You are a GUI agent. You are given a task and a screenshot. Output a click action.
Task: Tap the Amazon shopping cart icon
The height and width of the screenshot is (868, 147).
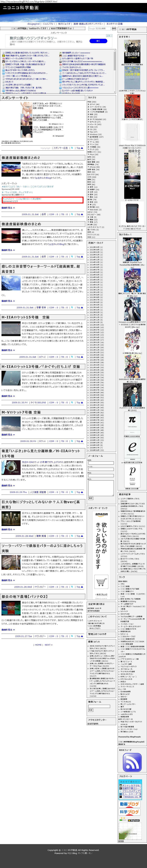101,583
